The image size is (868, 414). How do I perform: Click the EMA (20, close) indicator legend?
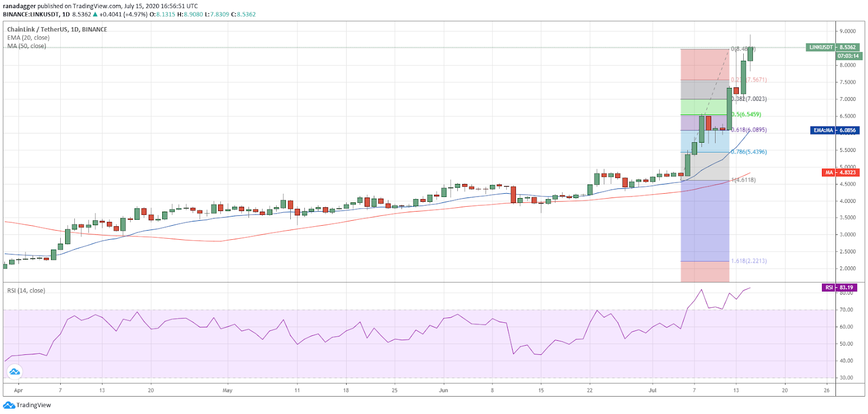(28, 38)
